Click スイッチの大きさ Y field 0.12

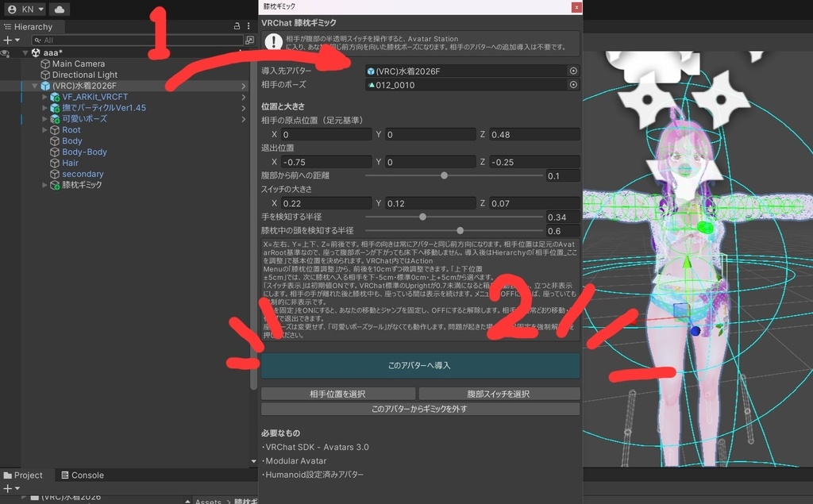point(430,203)
